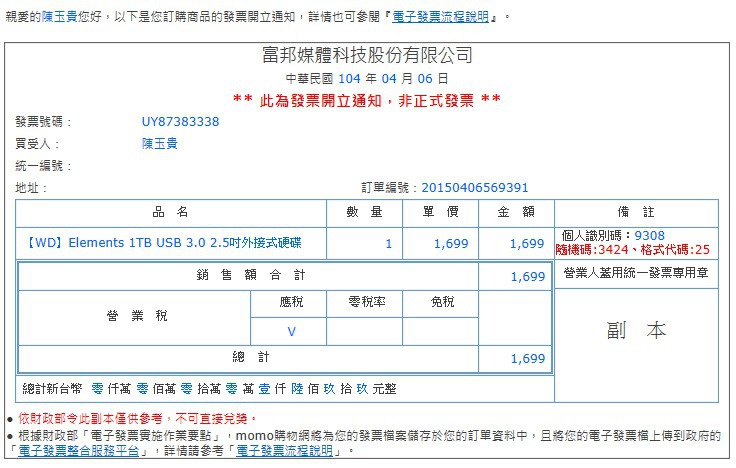Click the 數量 column header
This screenshot has height=468, width=736.
(x=365, y=213)
